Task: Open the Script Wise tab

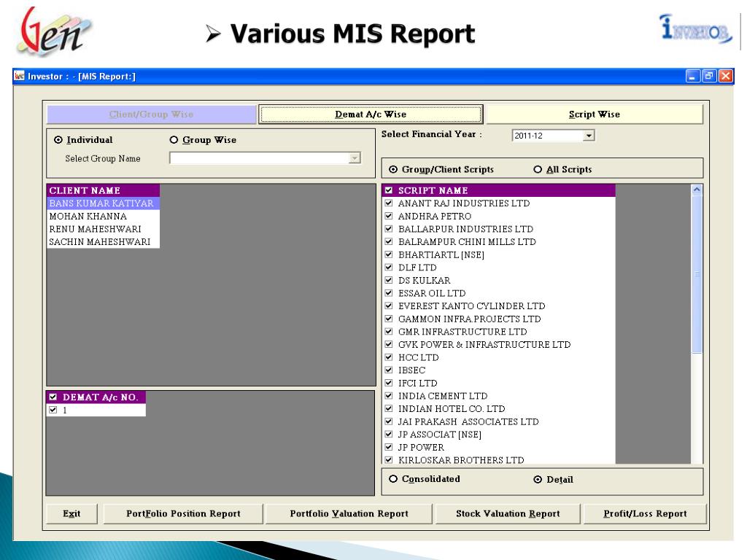Action: (x=594, y=114)
